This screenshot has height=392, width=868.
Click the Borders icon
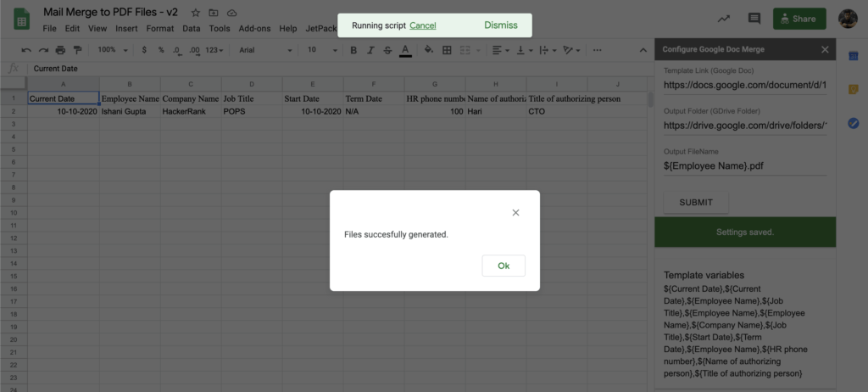point(447,50)
